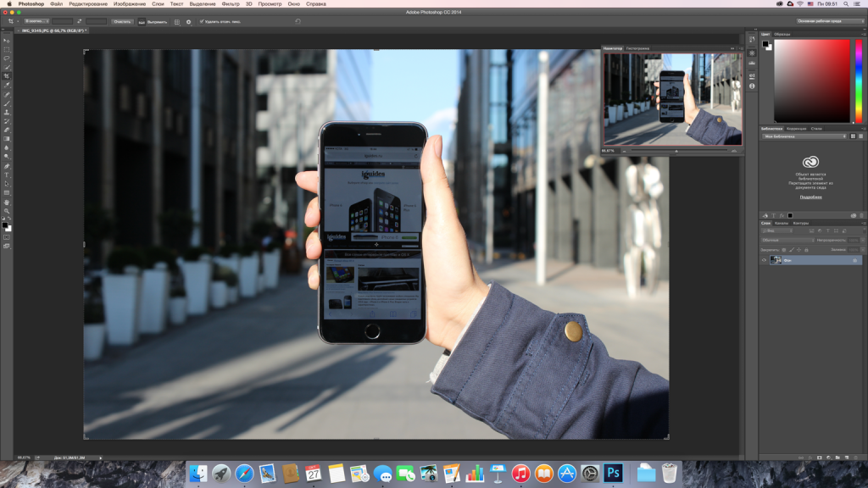The image size is (868, 488).
Task: Switch library to grid view
Action: pyautogui.click(x=853, y=136)
